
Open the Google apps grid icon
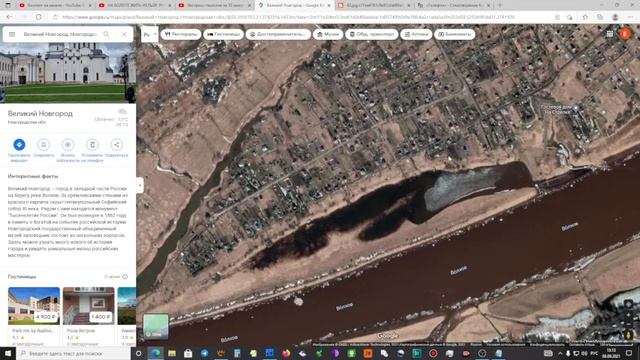609,34
